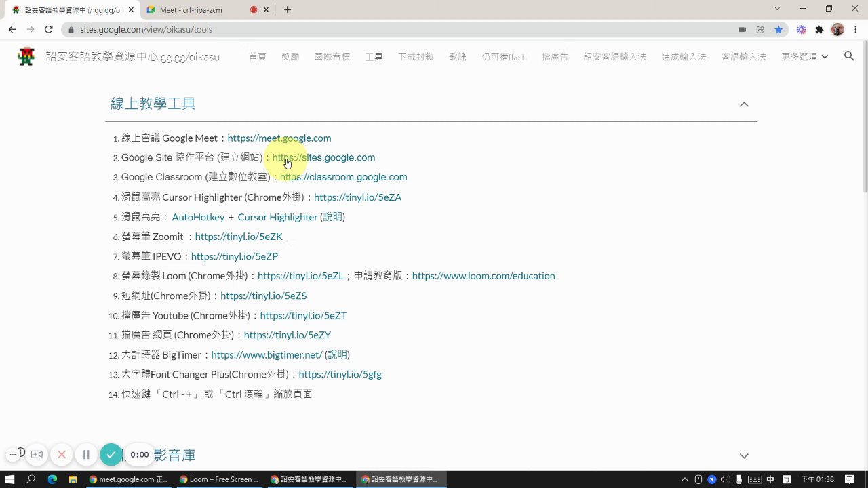Click the blue cursor highlighter tray icon
The width and height of the screenshot is (868, 488).
tap(711, 479)
